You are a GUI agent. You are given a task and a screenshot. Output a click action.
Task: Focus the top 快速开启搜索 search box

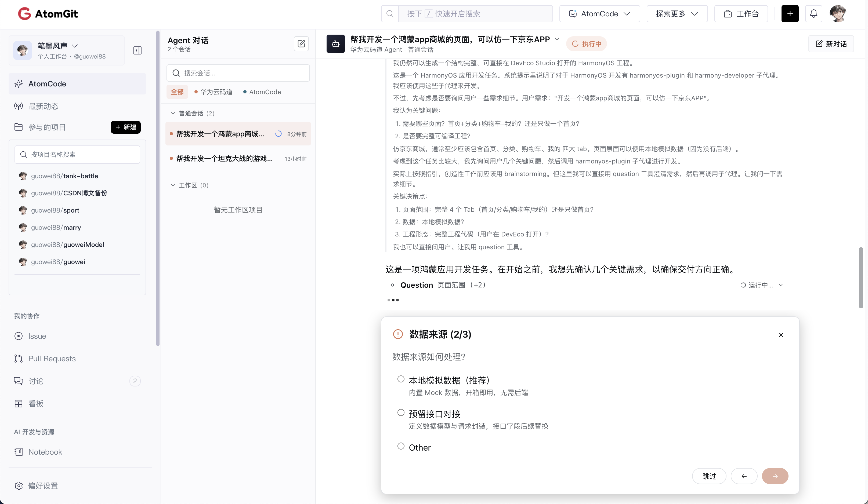click(x=475, y=14)
